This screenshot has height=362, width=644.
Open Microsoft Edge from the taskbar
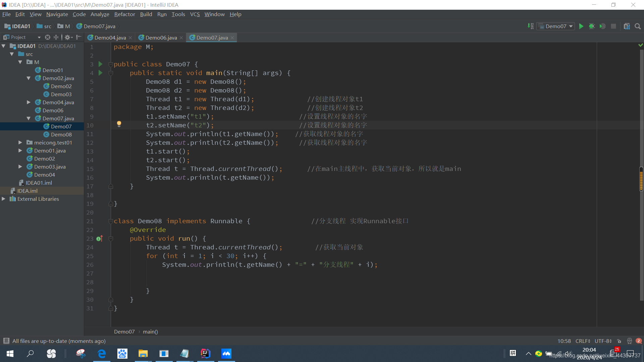(102, 354)
